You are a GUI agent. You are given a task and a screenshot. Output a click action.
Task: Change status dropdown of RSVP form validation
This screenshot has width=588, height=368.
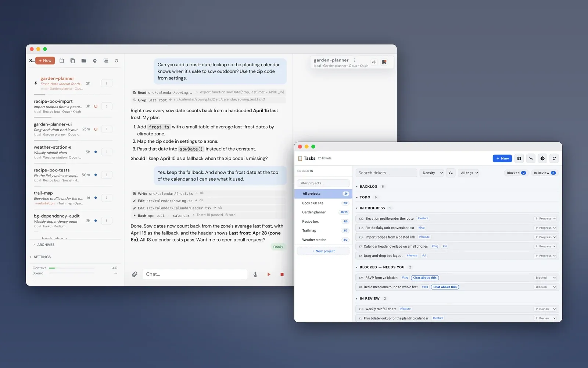tap(545, 278)
